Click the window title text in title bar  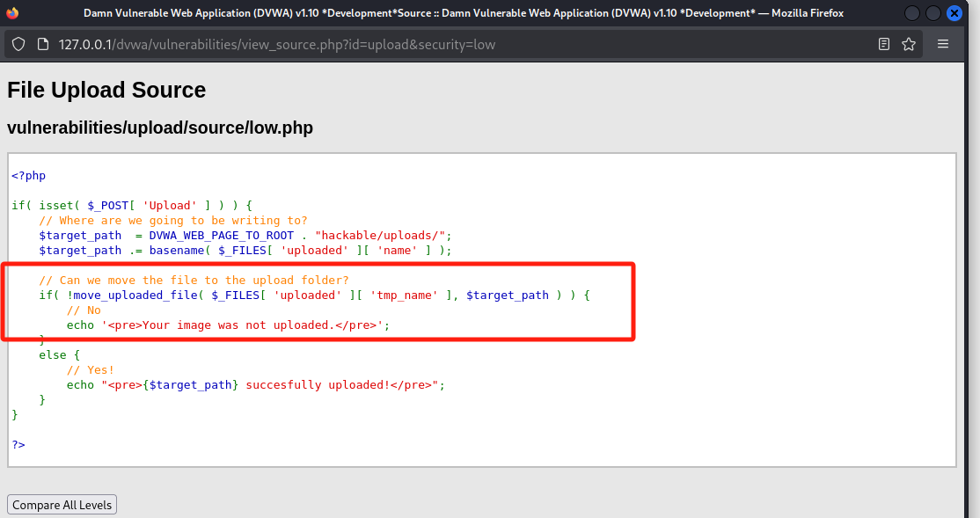click(x=464, y=12)
